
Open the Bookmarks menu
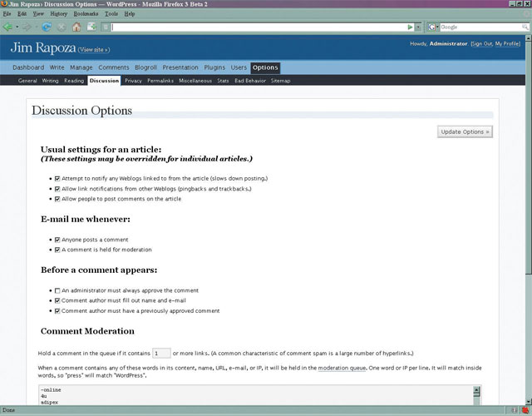click(x=86, y=14)
